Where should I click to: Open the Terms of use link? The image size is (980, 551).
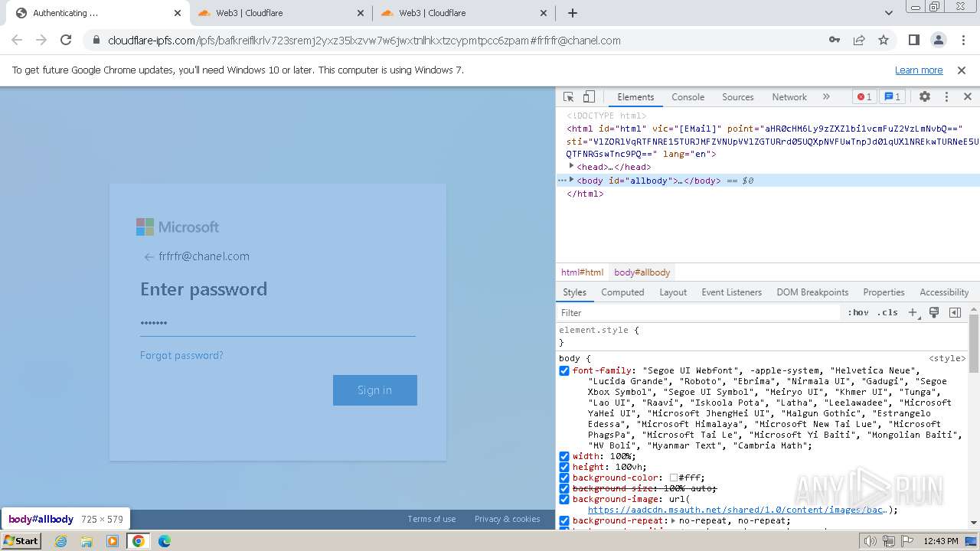click(432, 519)
